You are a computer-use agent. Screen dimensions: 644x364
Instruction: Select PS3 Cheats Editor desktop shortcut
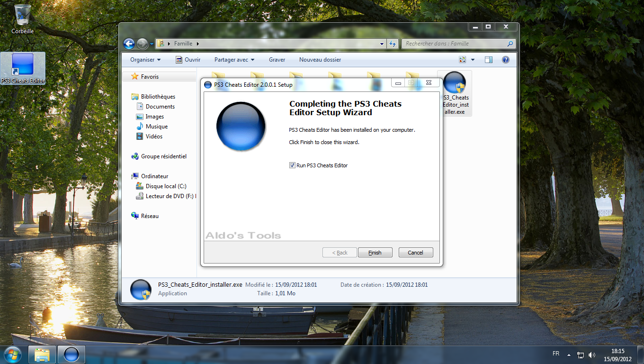pyautogui.click(x=23, y=68)
